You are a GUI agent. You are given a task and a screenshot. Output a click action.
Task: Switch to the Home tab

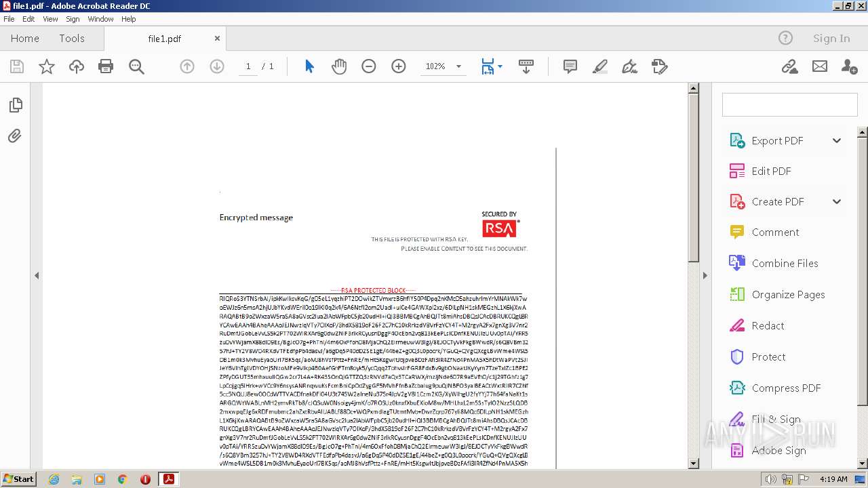[x=25, y=39]
